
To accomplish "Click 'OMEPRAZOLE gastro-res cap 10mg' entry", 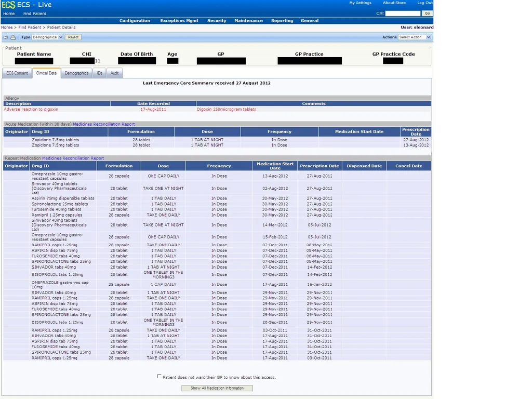I will pos(60,285).
